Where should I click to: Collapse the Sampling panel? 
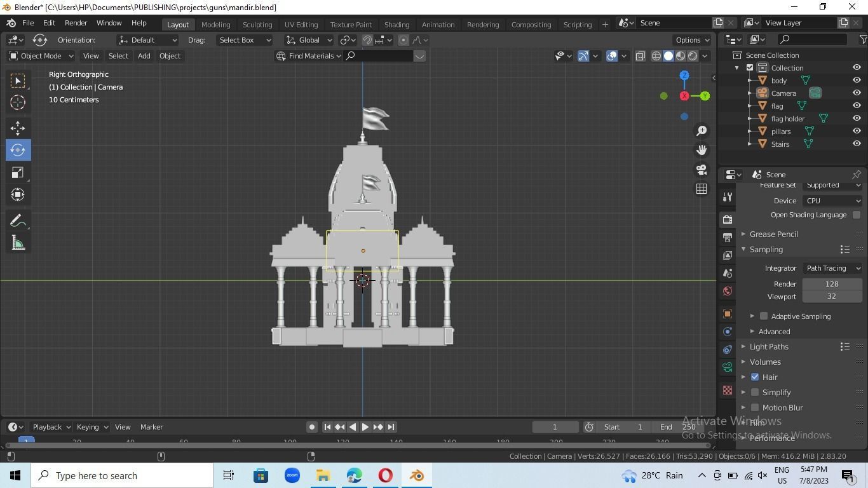(x=743, y=249)
